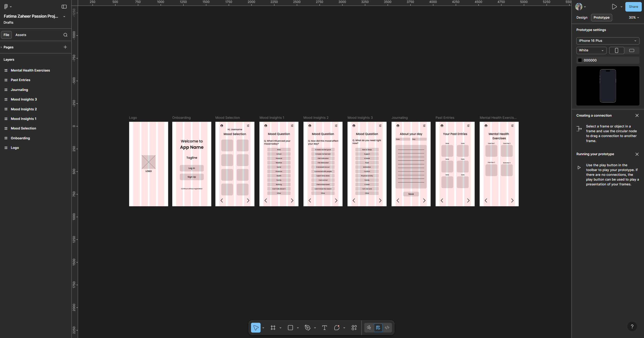The image size is (644, 338).
Task: Click black background color swatch
Action: point(580,60)
